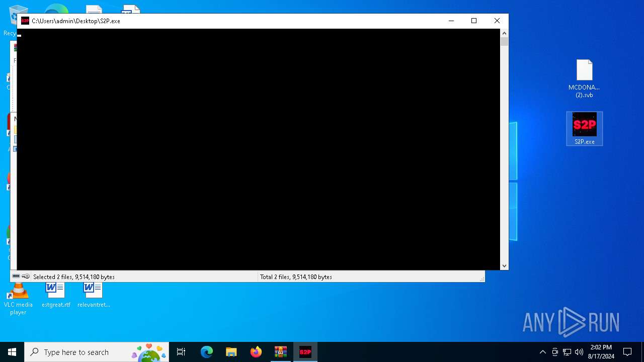Image resolution: width=644 pixels, height=362 pixels.
Task: Click drive icon in WinRAR status bar
Action: (x=16, y=277)
